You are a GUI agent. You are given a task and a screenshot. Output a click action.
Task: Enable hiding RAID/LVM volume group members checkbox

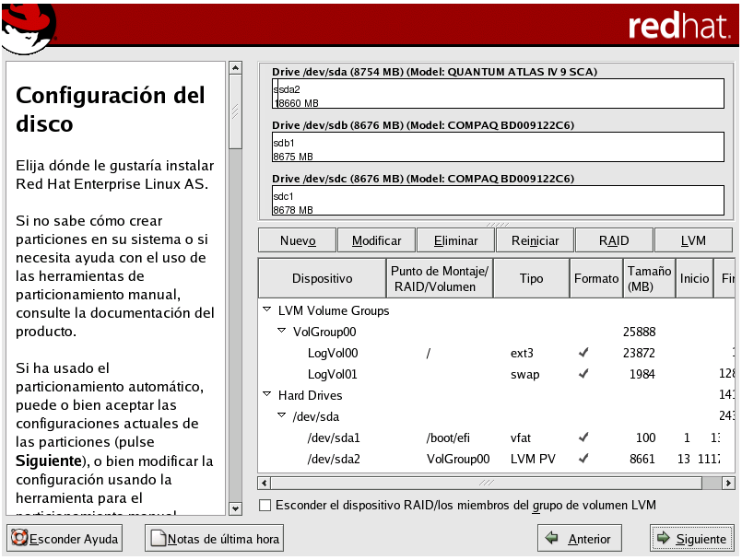(266, 505)
